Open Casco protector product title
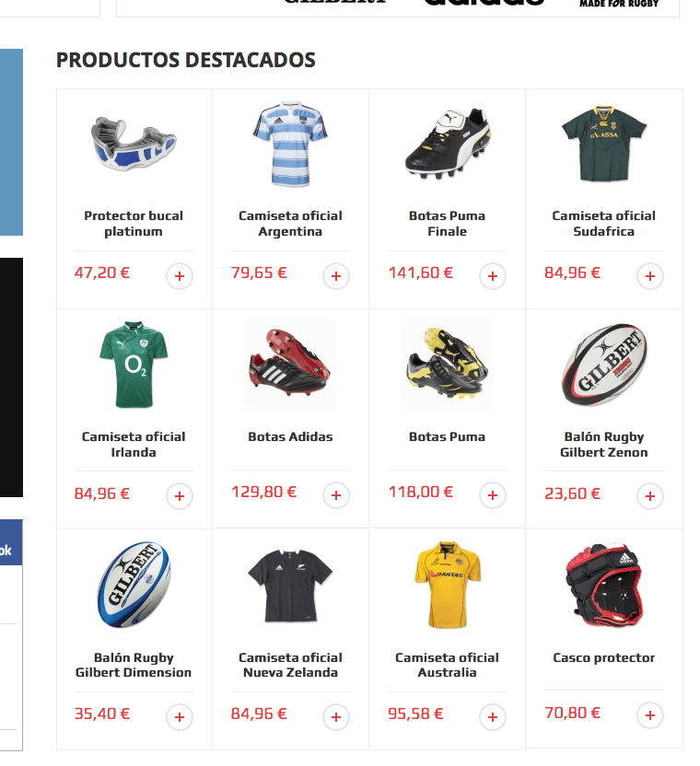The image size is (700, 766). 603,657
